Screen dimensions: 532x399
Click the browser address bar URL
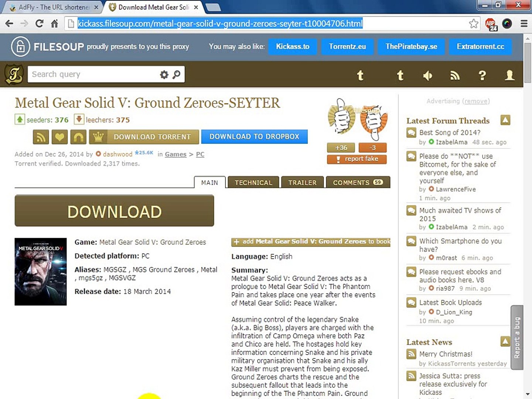click(x=220, y=24)
